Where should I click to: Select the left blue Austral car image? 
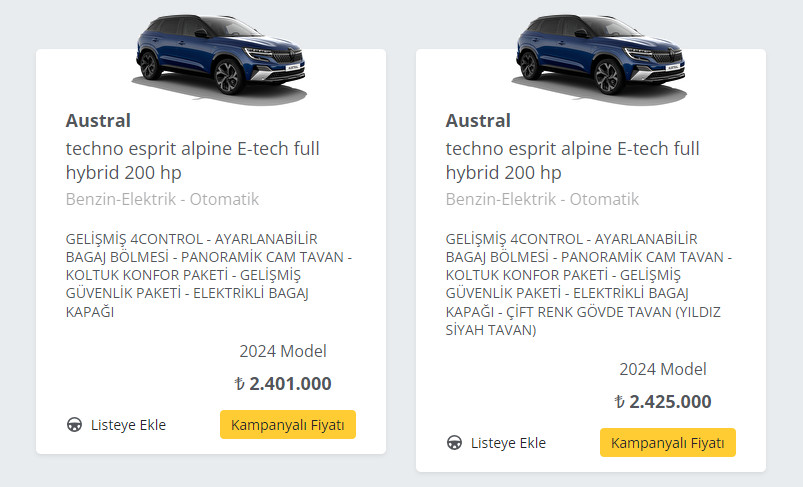pos(220,59)
